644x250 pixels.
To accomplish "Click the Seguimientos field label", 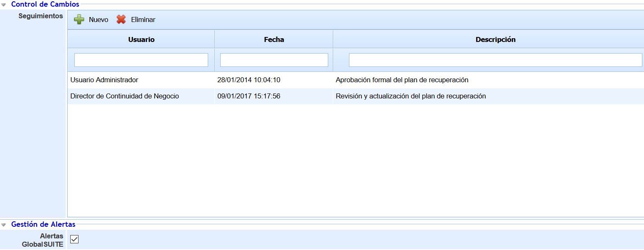I will tap(41, 16).
